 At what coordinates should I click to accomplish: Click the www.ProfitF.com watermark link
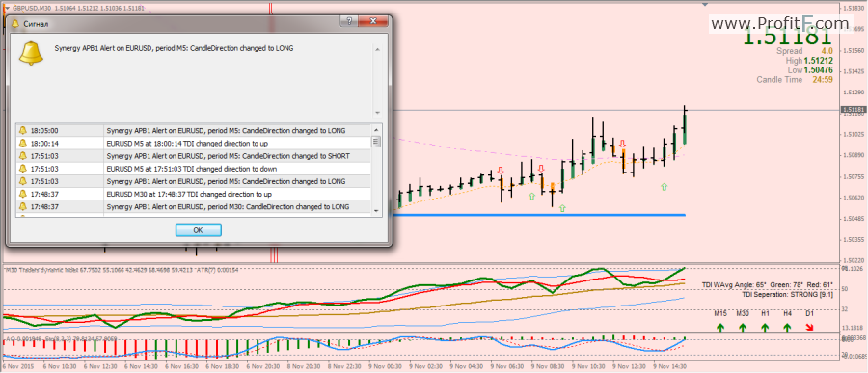point(779,23)
